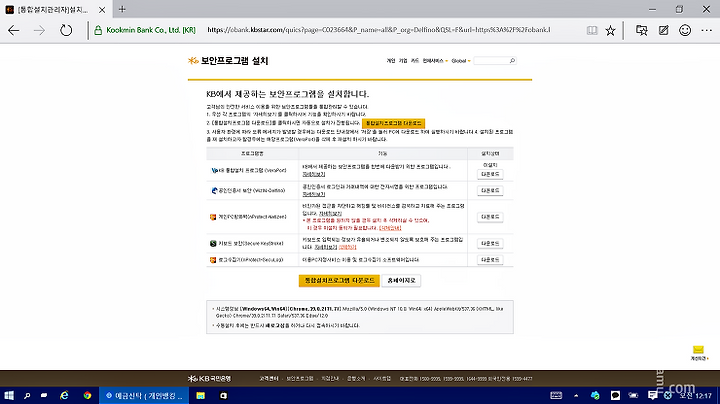
Task: Click the browser forward arrow
Action: [39, 30]
